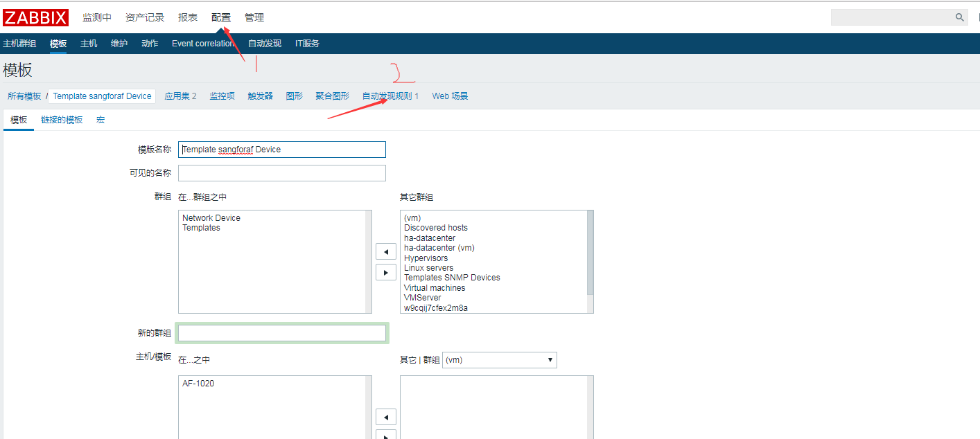Select Templates SNMP Devices in 其它群组 list
The height and width of the screenshot is (439, 980).
point(452,278)
